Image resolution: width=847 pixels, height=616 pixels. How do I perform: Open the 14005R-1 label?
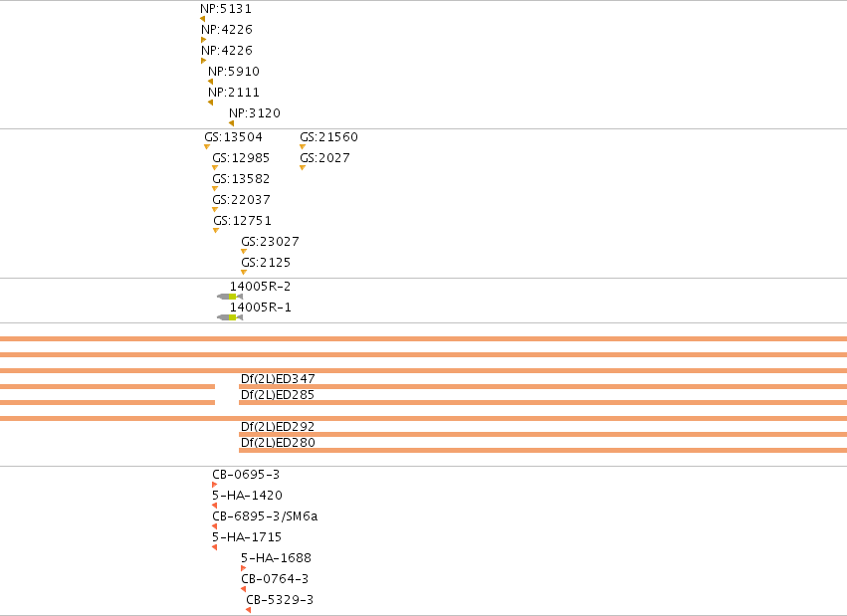click(x=261, y=308)
